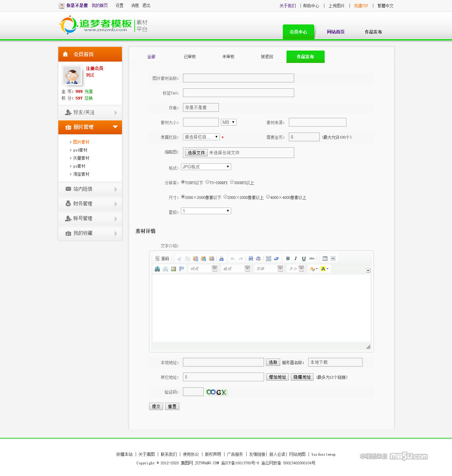Click the 图片素材名称 input field
Screen dimensions: 452x476
[238, 78]
